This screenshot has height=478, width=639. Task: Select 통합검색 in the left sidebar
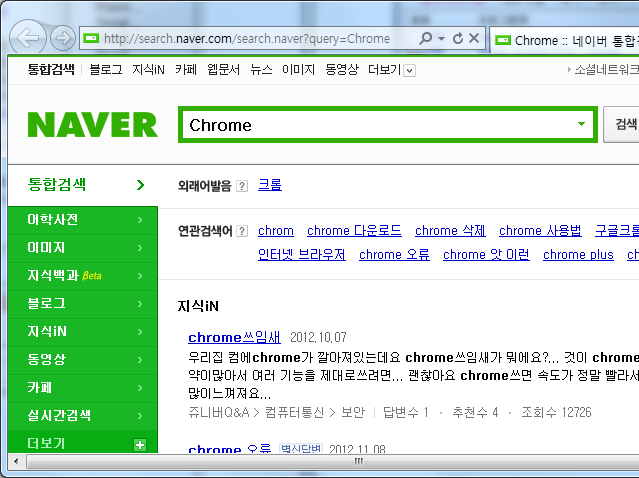click(83, 185)
